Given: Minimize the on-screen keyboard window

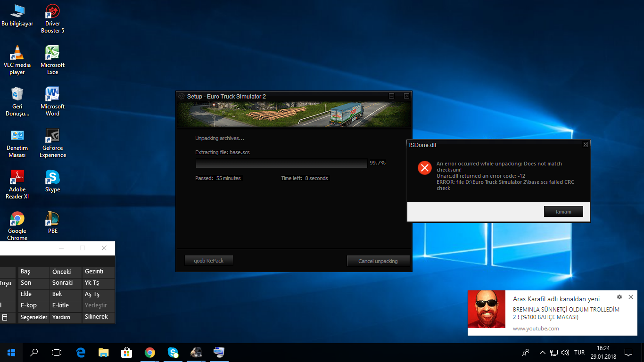Looking at the screenshot, I should pyautogui.click(x=61, y=248).
